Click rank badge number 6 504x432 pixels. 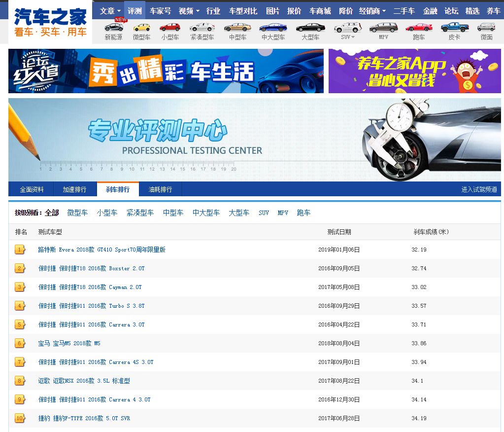pos(20,344)
